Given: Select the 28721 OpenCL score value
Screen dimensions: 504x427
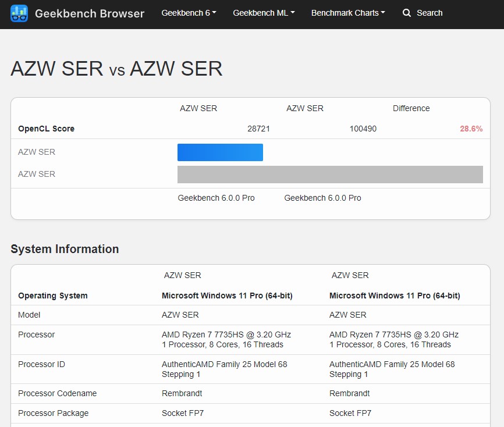Looking at the screenshot, I should coord(258,129).
